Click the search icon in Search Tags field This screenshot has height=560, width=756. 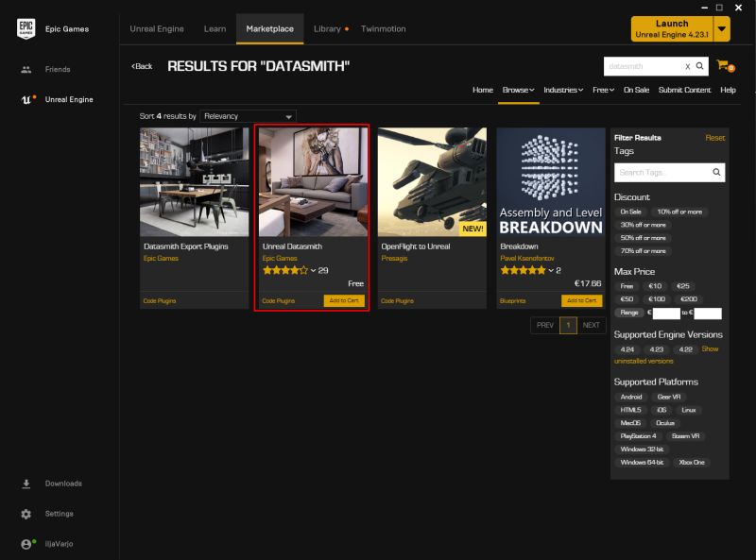pyautogui.click(x=716, y=172)
